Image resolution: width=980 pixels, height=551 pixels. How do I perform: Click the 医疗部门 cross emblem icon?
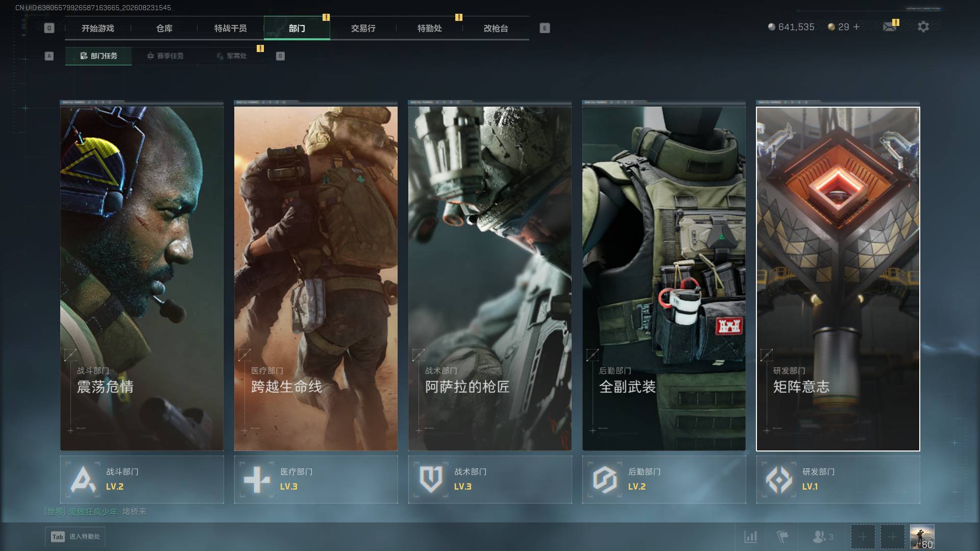257,479
